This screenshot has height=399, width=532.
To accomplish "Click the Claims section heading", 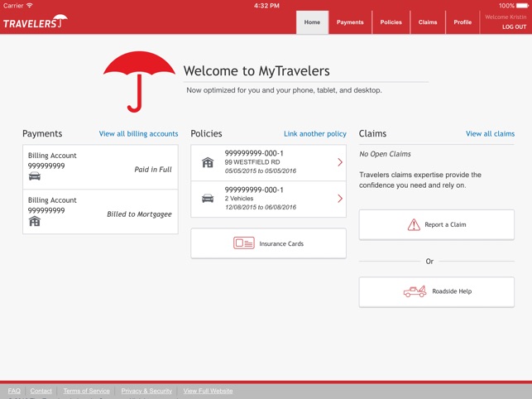I will coord(372,133).
